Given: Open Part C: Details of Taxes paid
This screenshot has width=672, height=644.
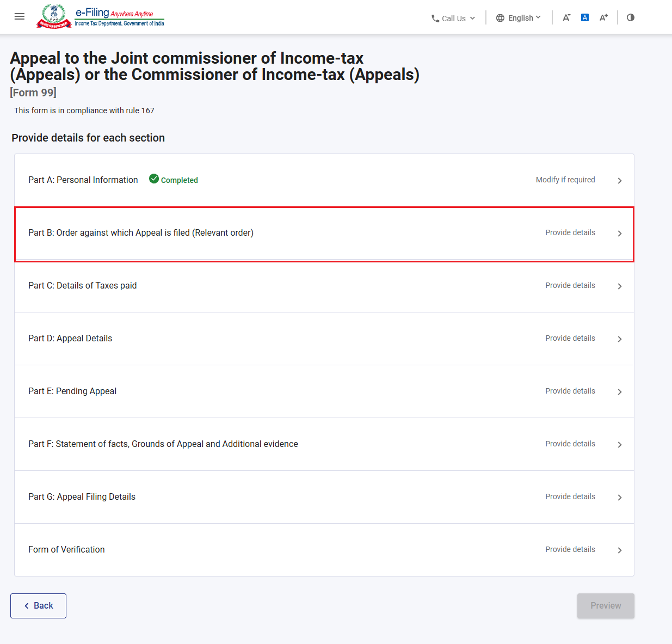Looking at the screenshot, I should pos(324,286).
